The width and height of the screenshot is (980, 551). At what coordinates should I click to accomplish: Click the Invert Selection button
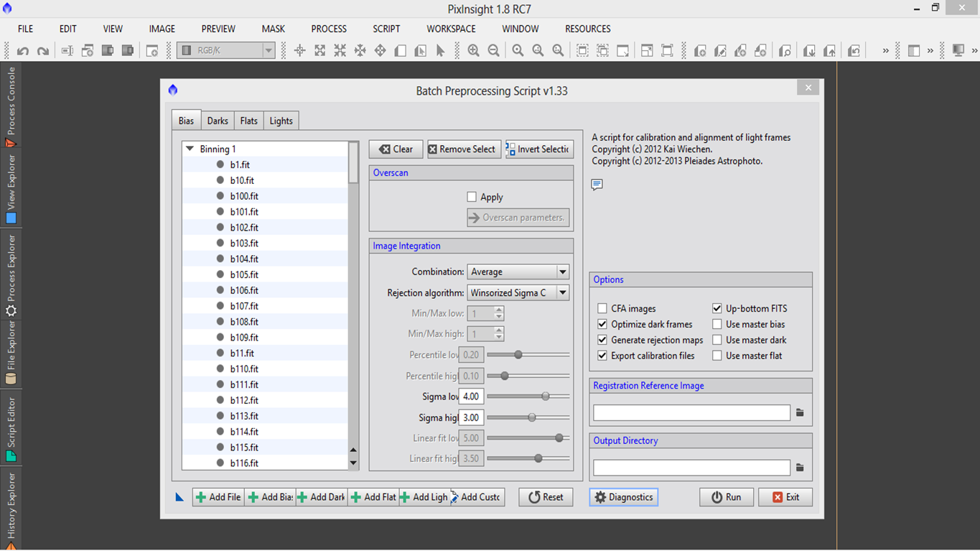539,149
